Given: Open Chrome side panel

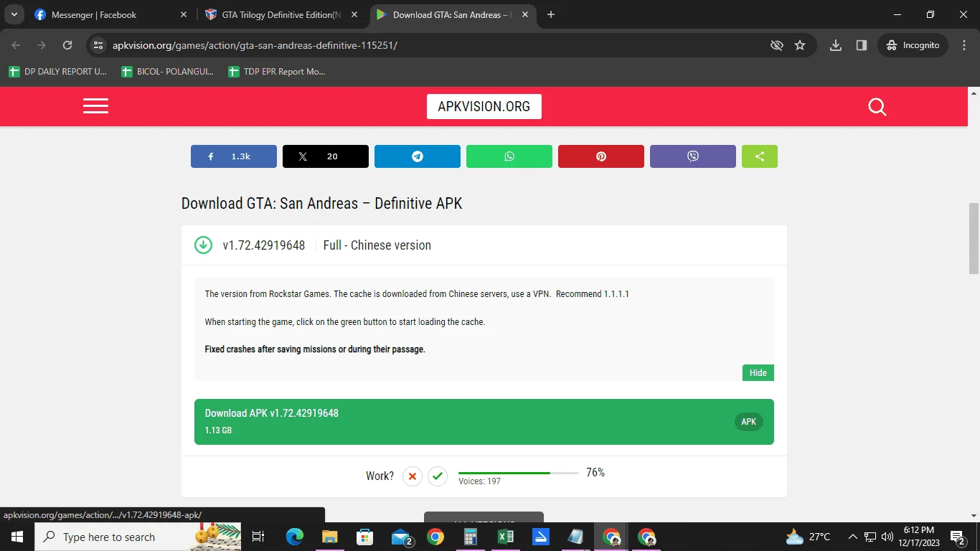Looking at the screenshot, I should tap(862, 45).
